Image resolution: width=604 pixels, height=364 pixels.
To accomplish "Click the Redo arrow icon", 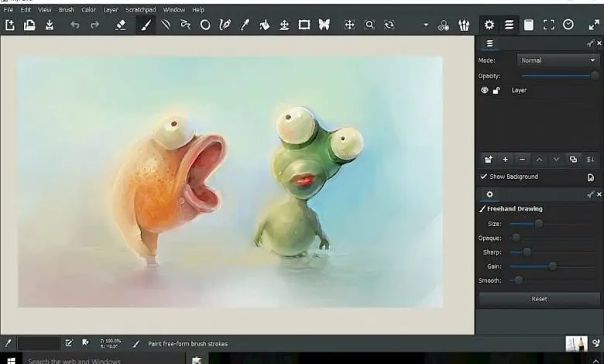I will 94,25.
